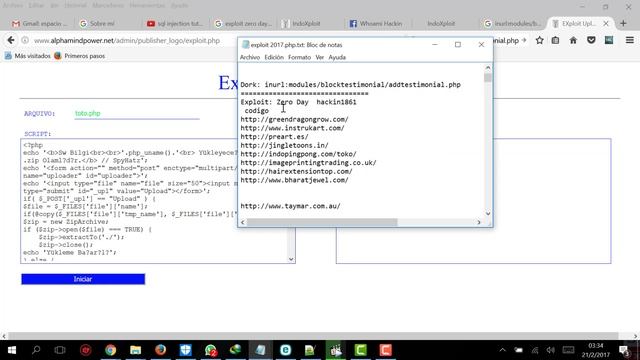This screenshot has height=360, width=640.
Task: Click the imageprintingtrading.co.uk line in Notepad
Action: coord(308,163)
